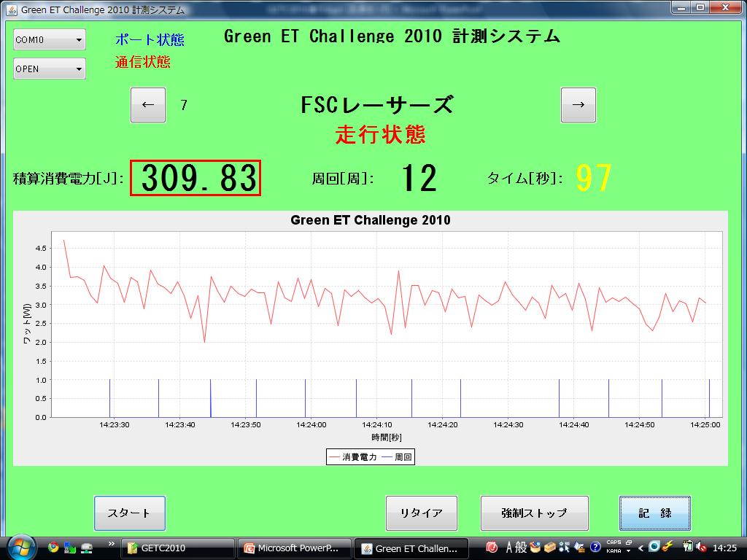Click the right arrow next team button
The width and height of the screenshot is (747, 560).
click(x=578, y=105)
